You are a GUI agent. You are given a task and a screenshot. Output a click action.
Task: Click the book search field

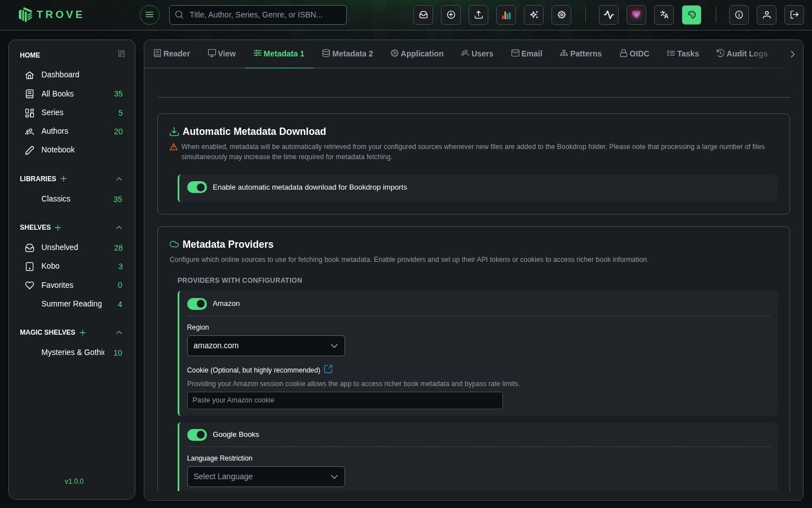pos(258,15)
